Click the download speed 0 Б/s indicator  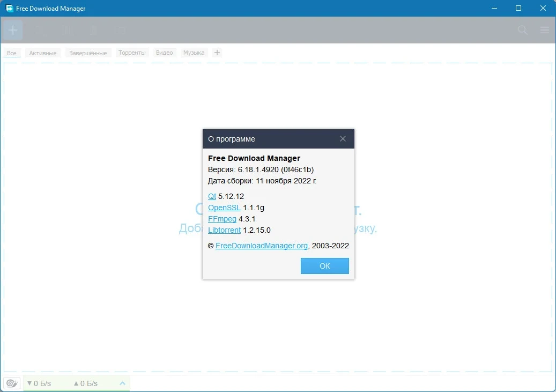(x=39, y=383)
